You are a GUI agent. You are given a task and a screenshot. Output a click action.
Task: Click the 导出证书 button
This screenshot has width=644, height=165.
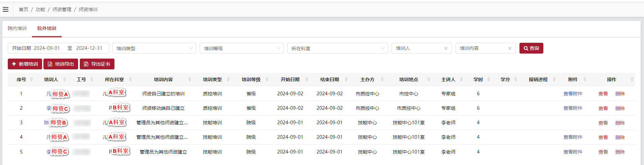(x=97, y=64)
